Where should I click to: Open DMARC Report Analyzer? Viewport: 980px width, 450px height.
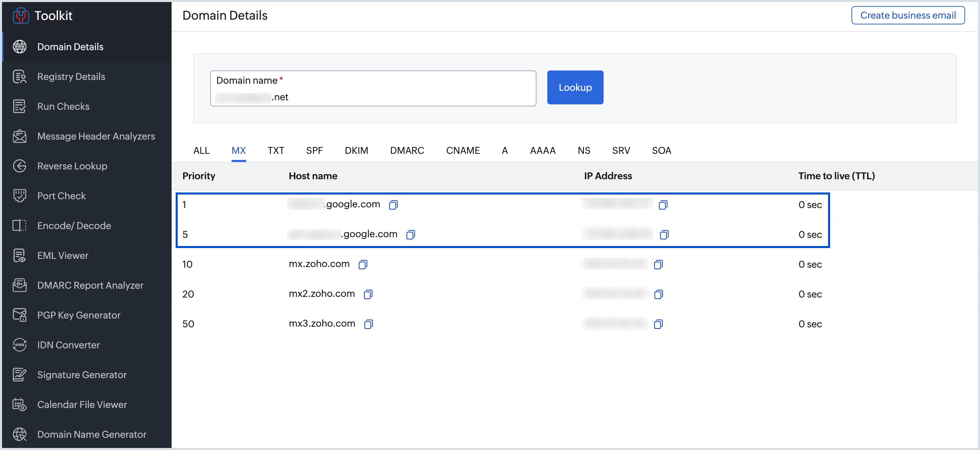click(90, 285)
